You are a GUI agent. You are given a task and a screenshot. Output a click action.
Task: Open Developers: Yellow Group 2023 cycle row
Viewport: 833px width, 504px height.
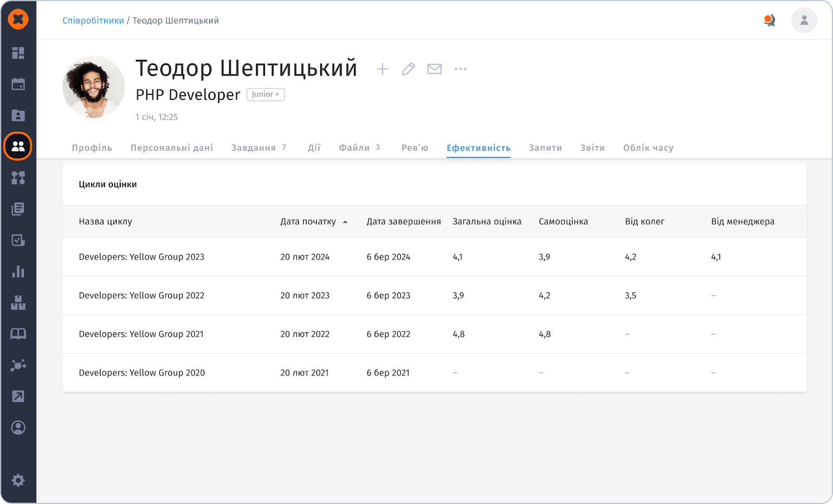142,257
